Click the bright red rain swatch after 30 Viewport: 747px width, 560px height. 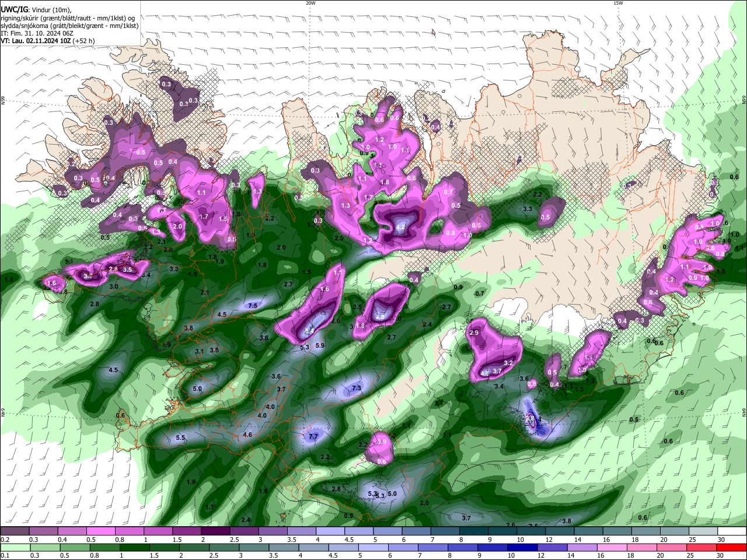point(732,548)
